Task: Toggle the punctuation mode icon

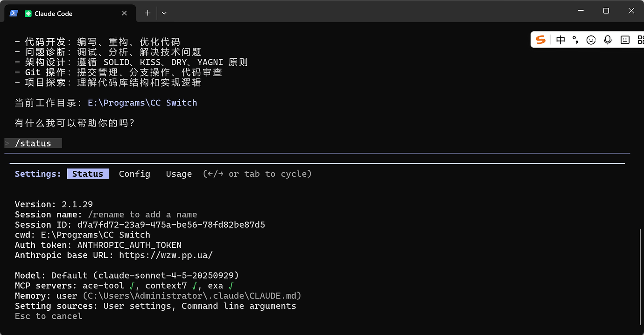Action: pyautogui.click(x=576, y=40)
